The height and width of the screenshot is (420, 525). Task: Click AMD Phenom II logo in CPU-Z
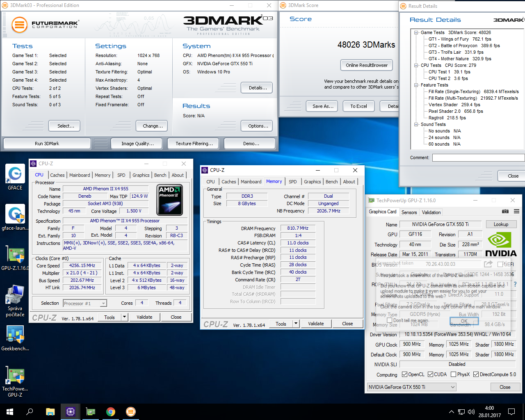click(170, 200)
